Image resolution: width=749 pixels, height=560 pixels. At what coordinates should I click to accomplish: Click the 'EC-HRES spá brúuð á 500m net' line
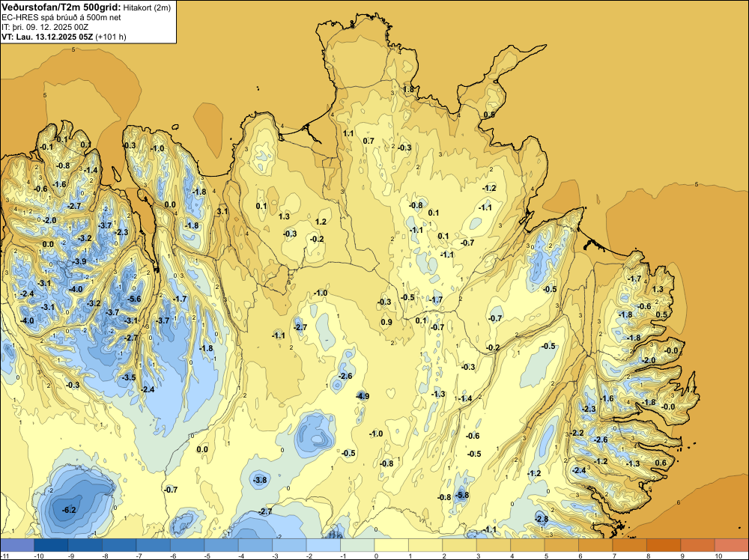(61, 17)
